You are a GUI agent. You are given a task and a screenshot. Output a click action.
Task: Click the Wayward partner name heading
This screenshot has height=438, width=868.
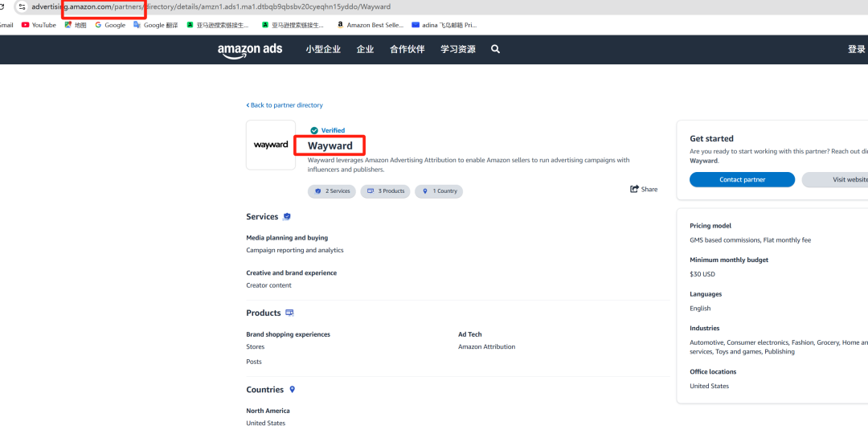[330, 146]
